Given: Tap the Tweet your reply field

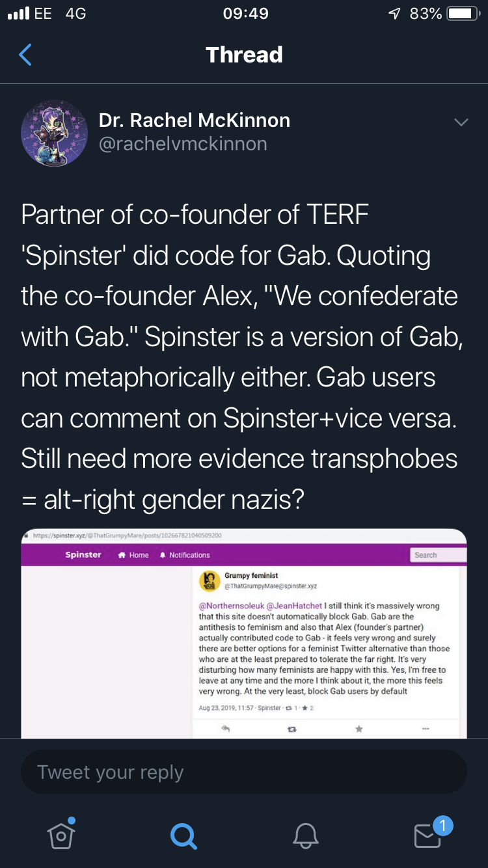Looking at the screenshot, I should [244, 772].
